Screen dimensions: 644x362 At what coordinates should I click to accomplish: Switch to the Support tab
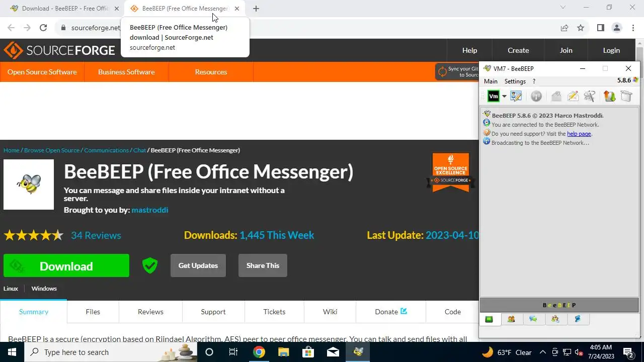pos(213,312)
